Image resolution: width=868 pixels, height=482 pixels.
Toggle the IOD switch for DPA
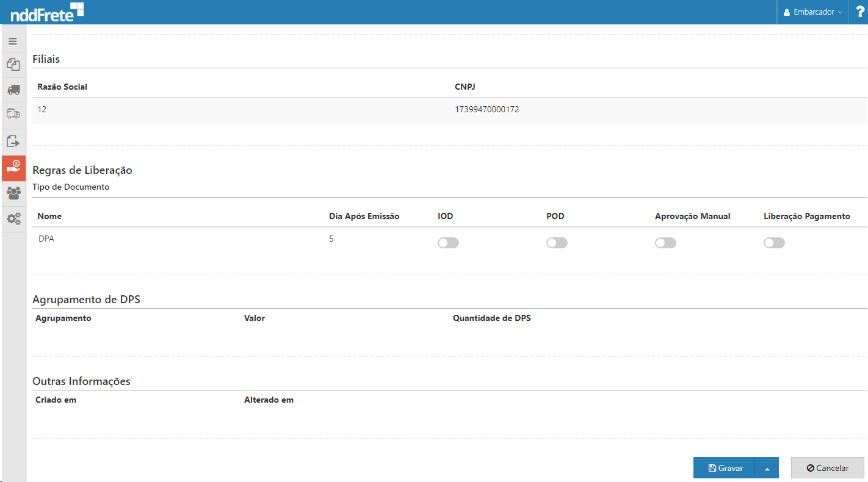click(x=448, y=243)
